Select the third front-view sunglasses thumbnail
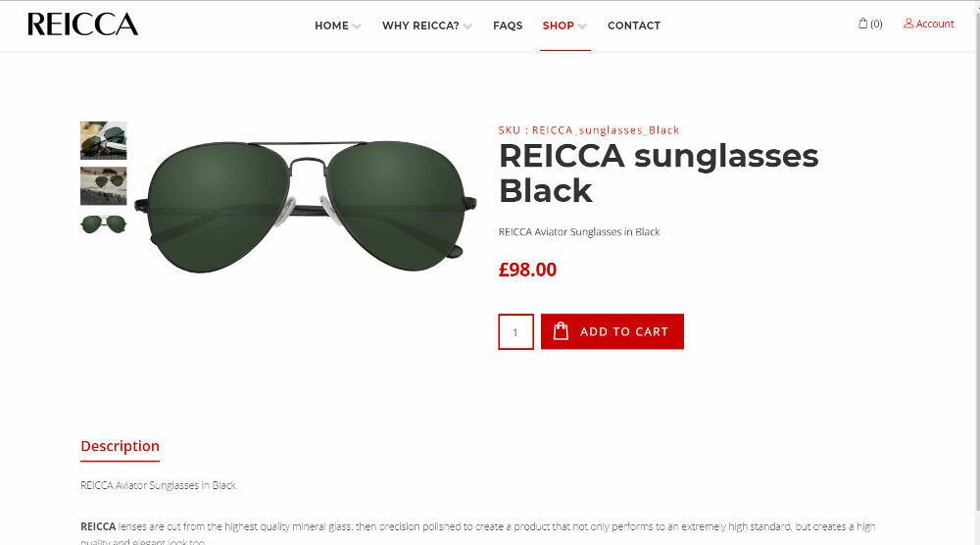Image resolution: width=980 pixels, height=545 pixels. click(x=104, y=223)
